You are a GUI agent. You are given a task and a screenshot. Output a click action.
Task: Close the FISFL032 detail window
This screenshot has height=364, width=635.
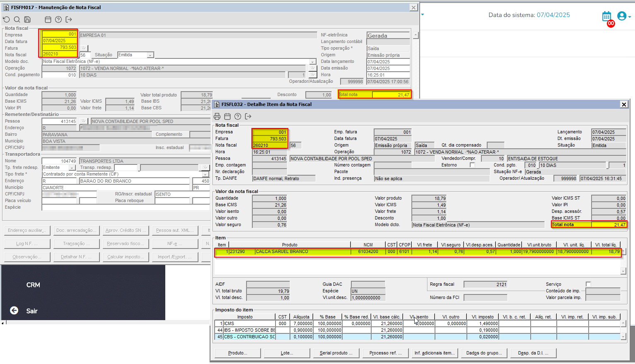coord(624,104)
